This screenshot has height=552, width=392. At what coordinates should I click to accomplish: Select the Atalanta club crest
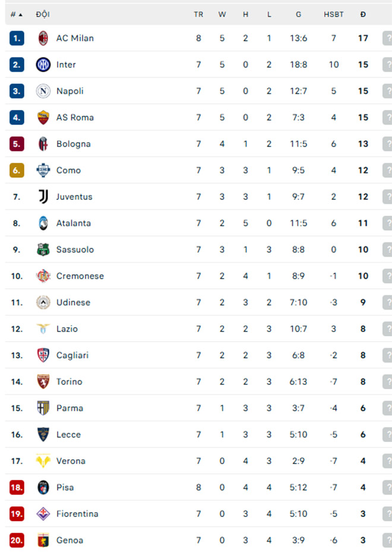pyautogui.click(x=43, y=223)
